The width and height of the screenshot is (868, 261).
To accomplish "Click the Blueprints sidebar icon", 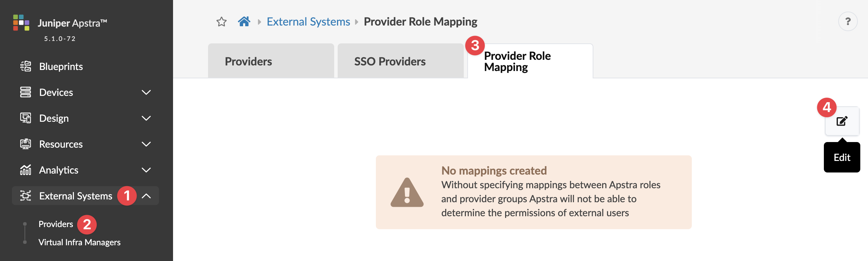I will coord(26,66).
